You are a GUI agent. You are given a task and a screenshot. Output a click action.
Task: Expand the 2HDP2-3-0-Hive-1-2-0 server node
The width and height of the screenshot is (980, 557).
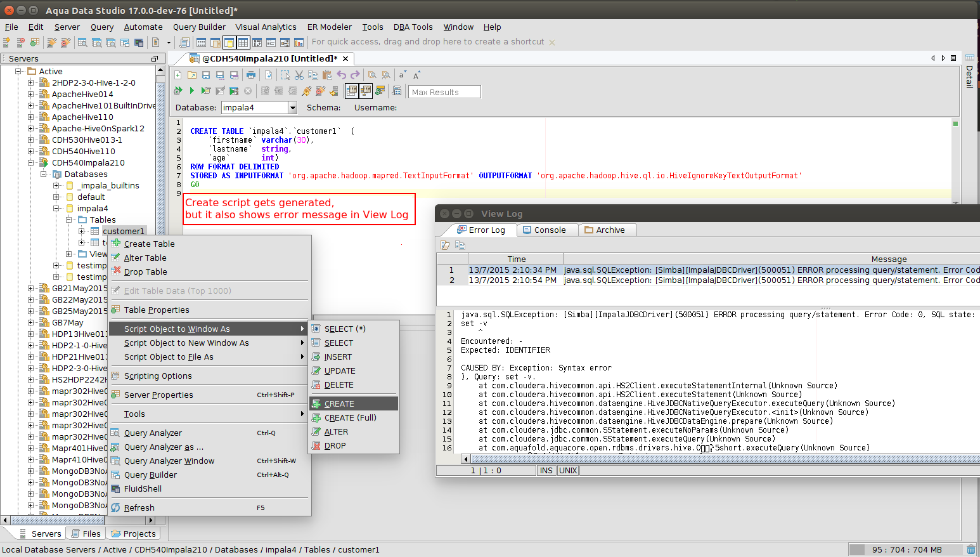click(31, 82)
